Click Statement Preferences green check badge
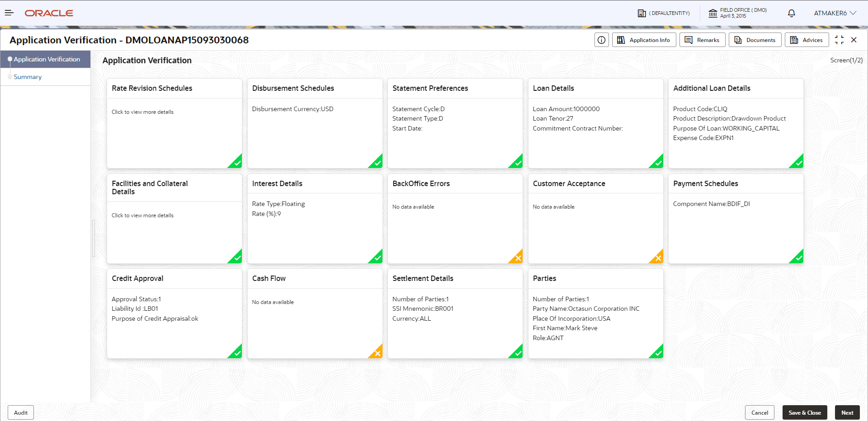The width and height of the screenshot is (868, 421). 517,163
